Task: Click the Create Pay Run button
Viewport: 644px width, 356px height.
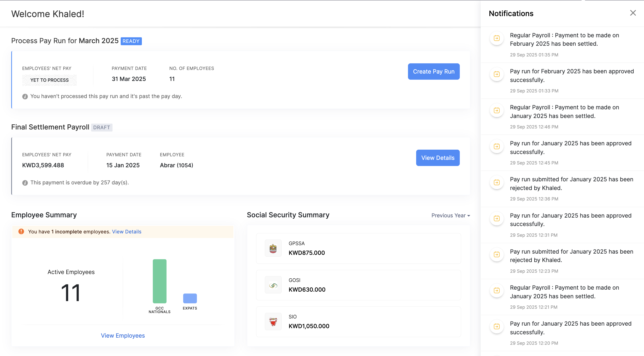Action: tap(434, 72)
